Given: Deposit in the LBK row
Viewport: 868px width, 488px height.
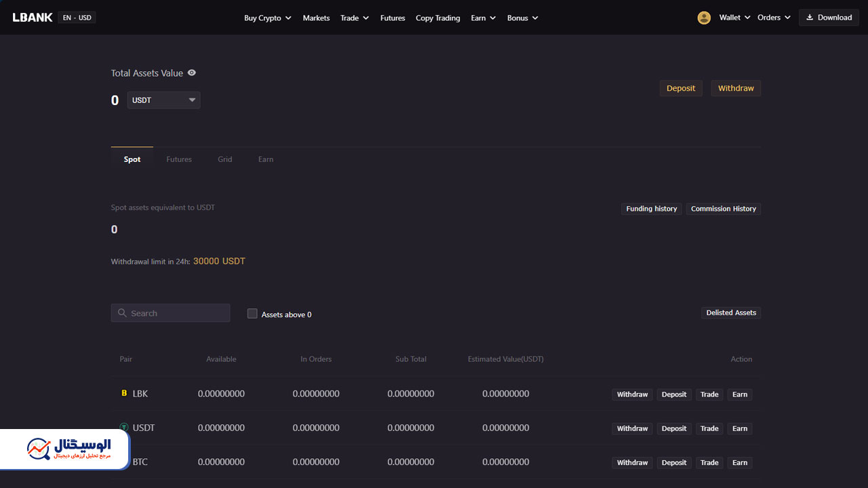Looking at the screenshot, I should pos(674,394).
